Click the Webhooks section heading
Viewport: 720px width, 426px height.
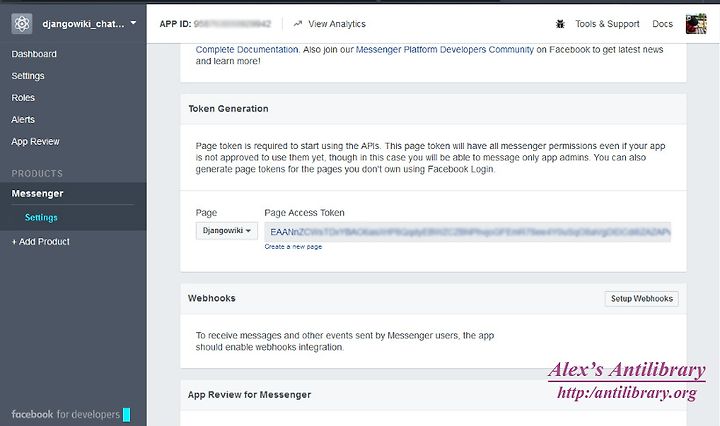click(212, 298)
